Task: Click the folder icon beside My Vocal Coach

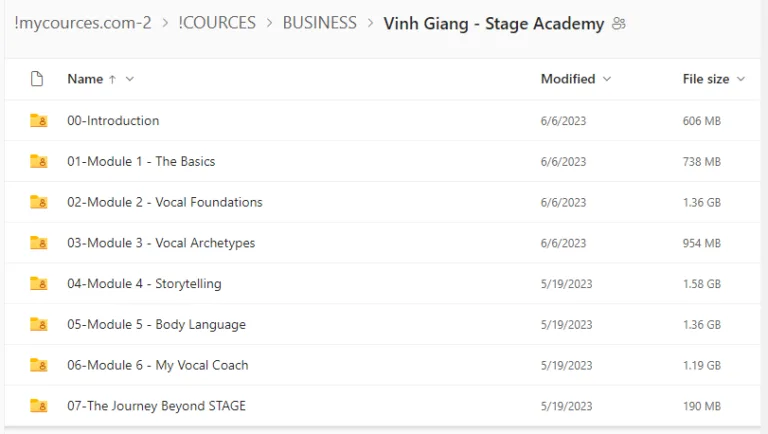Action: click(39, 365)
